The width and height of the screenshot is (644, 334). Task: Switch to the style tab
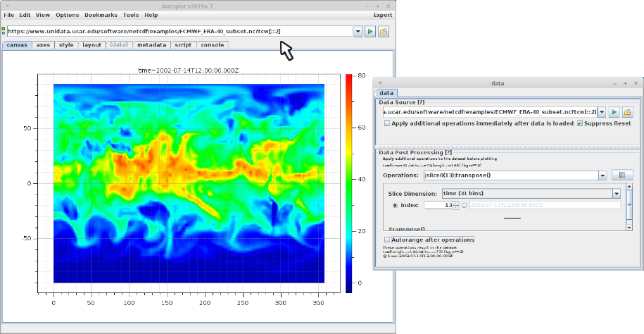[x=66, y=45]
